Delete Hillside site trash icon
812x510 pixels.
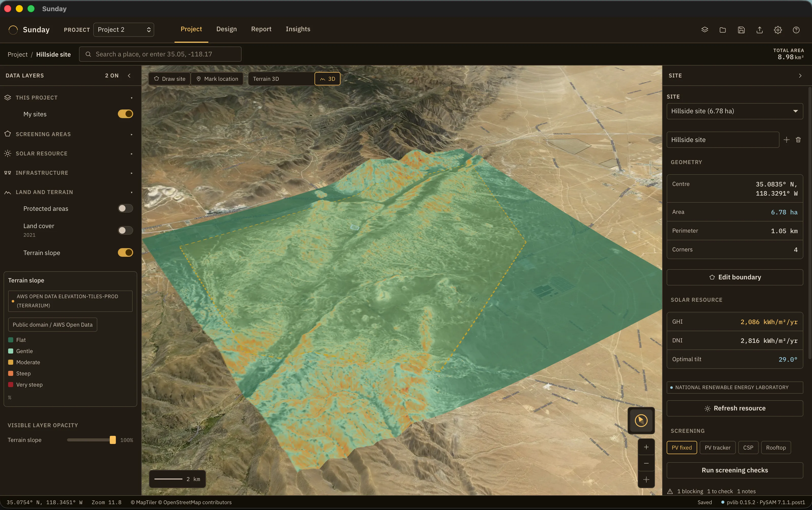pos(798,139)
